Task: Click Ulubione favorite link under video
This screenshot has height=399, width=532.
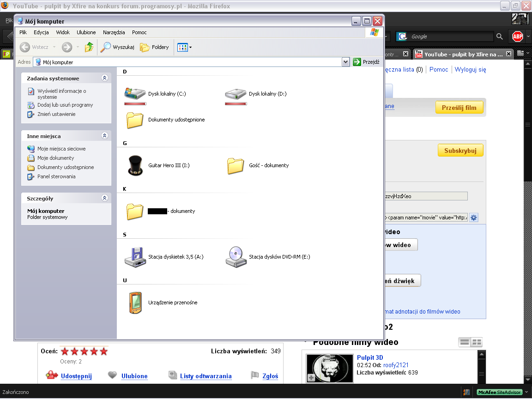Action: point(134,376)
